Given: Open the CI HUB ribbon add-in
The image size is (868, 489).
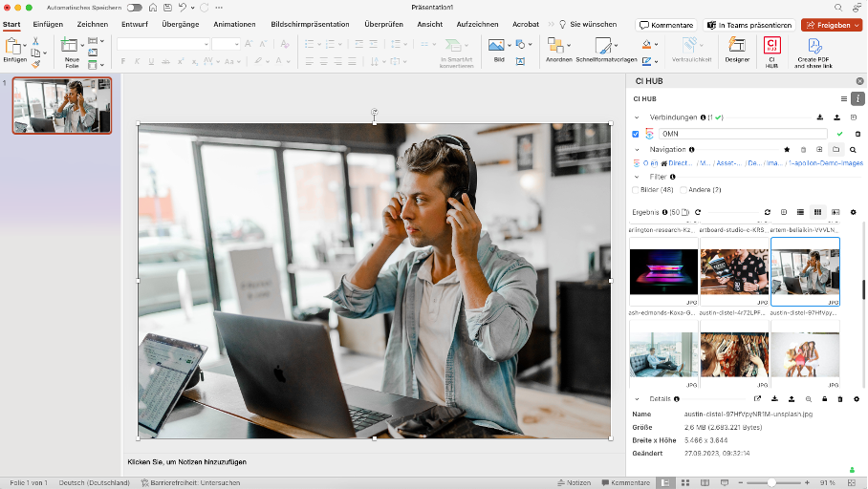Looking at the screenshot, I should click(x=771, y=52).
